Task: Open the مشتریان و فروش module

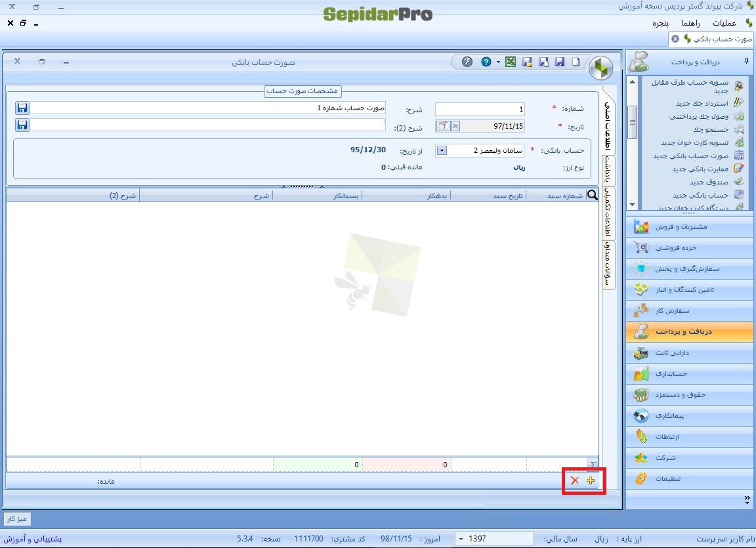Action: (x=690, y=226)
